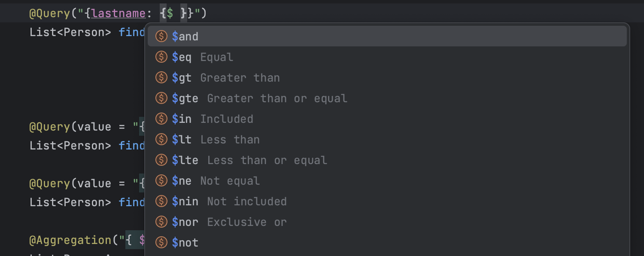Click the underlined lastname field reference
644x256 pixels.
point(118,14)
